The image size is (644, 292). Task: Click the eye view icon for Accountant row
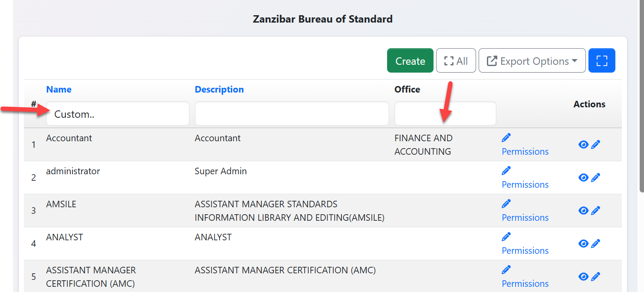(x=583, y=145)
